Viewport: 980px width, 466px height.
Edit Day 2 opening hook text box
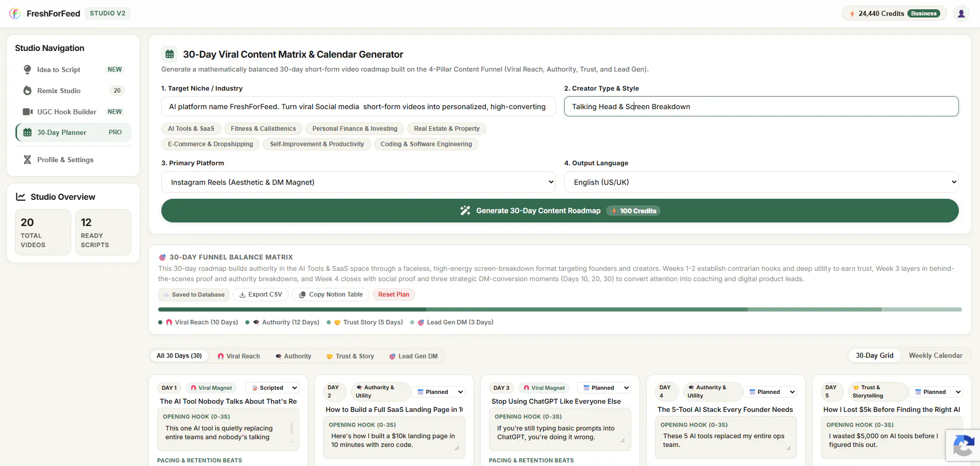(x=394, y=440)
